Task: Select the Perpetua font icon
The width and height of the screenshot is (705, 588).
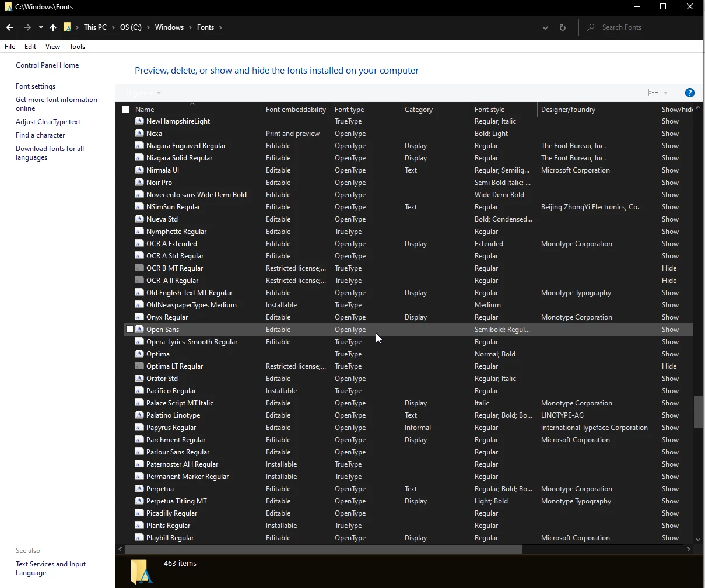Action: pos(139,489)
